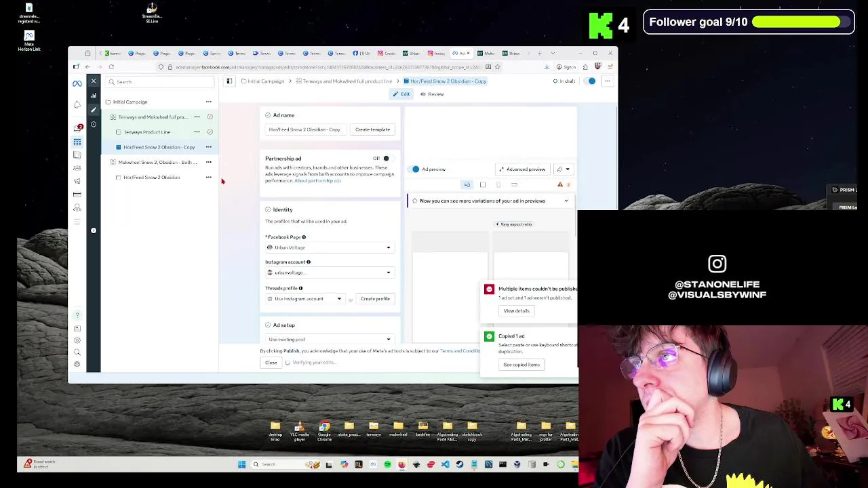This screenshot has height=488, width=868.
Task: Open the top-right three-dots more menu
Action: (x=608, y=81)
